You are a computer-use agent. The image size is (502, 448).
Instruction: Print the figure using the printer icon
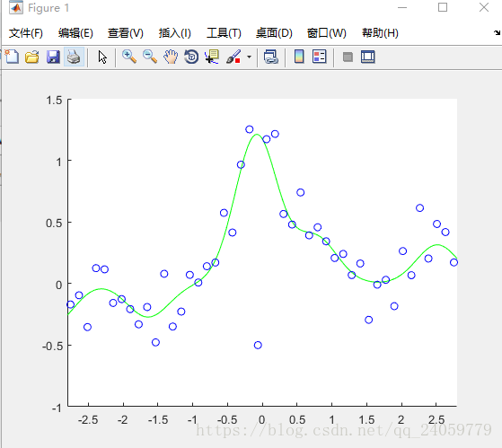click(74, 57)
